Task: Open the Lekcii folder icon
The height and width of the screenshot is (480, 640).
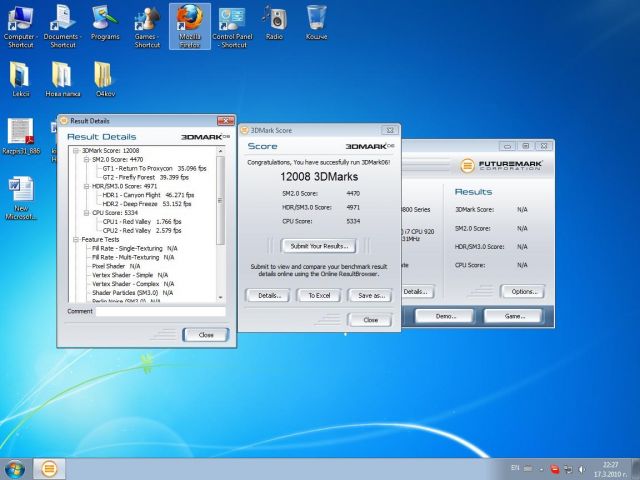Action: [20, 79]
